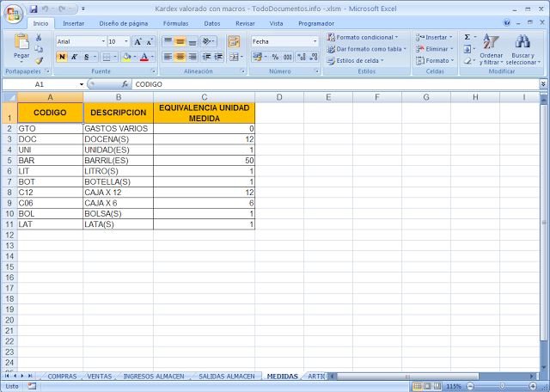Open the Fecha number format dropdown

click(x=315, y=42)
